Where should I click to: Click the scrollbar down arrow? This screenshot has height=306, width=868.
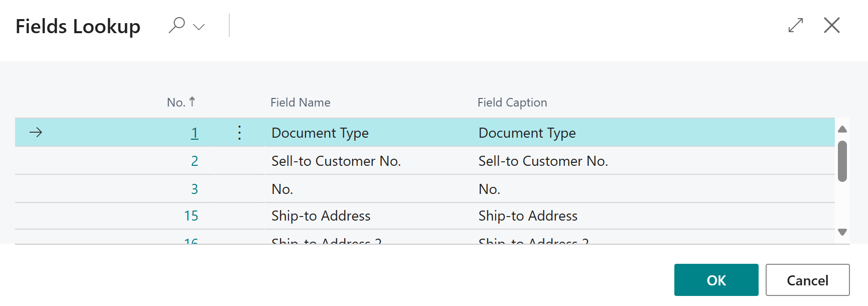tap(842, 232)
